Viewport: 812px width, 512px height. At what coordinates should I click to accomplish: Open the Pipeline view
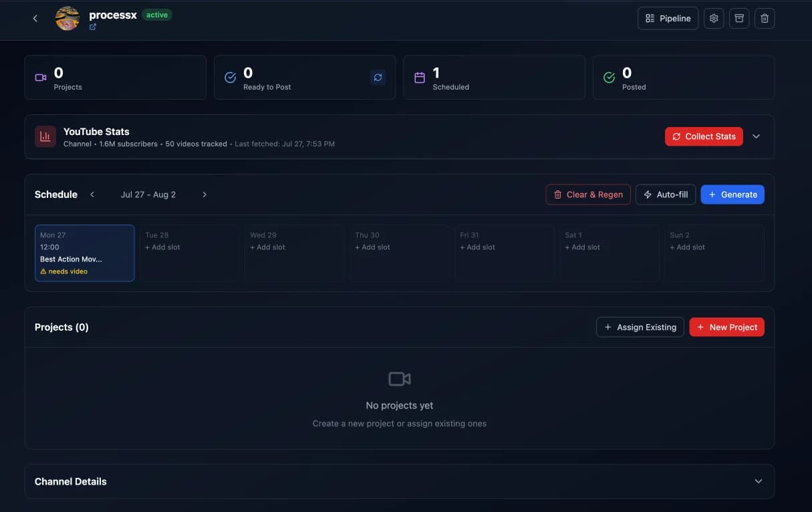coord(668,18)
